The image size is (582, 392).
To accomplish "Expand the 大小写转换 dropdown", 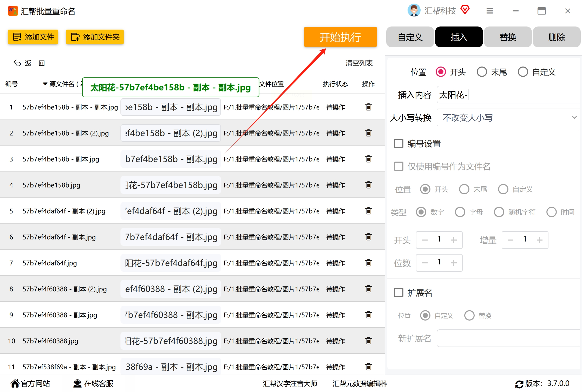I will [x=508, y=118].
